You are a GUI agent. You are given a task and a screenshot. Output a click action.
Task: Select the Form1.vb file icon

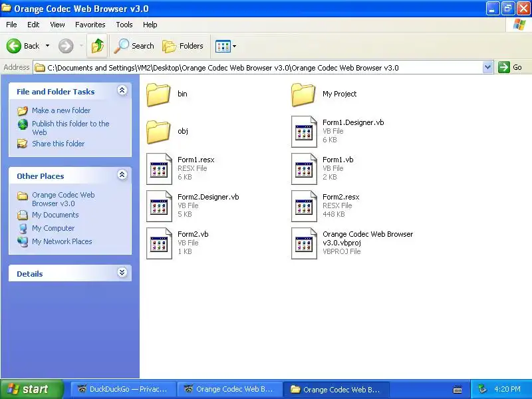click(304, 169)
